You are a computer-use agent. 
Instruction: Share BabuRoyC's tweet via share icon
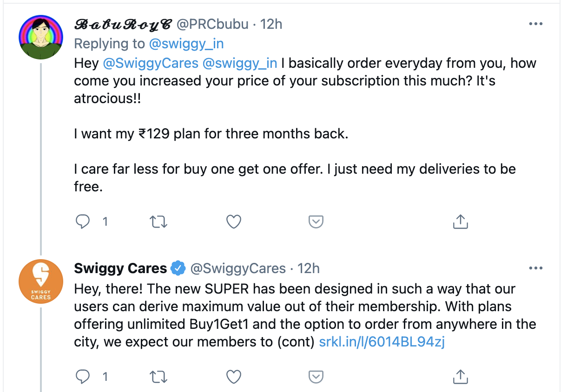point(460,222)
